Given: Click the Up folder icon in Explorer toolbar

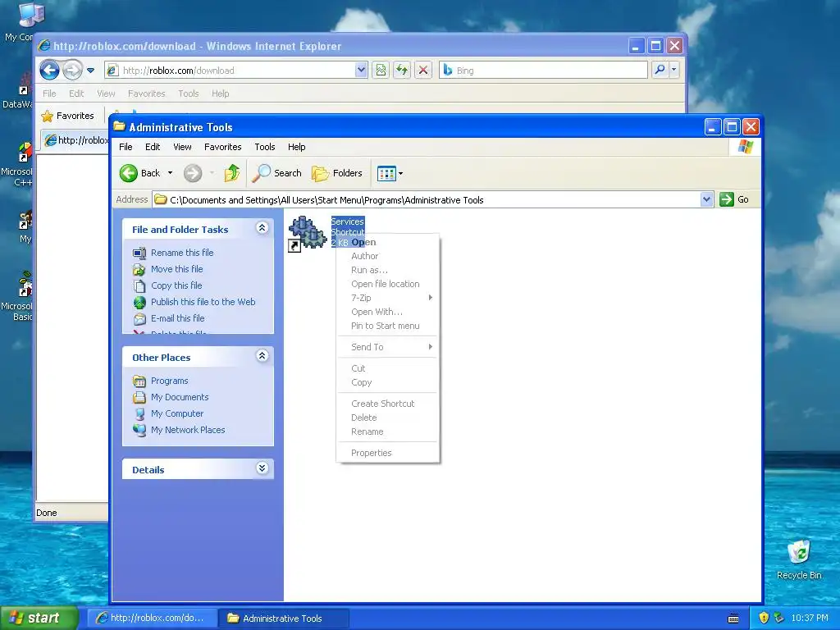Looking at the screenshot, I should (232, 173).
